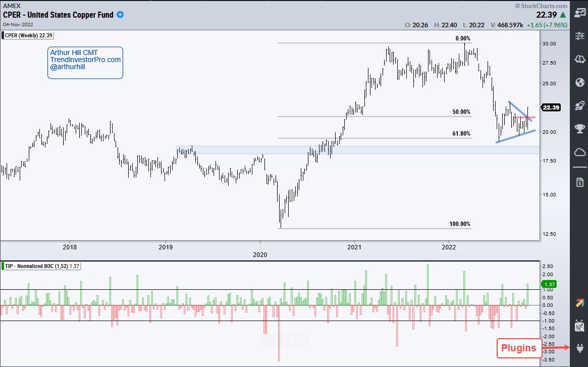Select the Arthur Hill annotation text box
The image size is (588, 367).
[85, 63]
